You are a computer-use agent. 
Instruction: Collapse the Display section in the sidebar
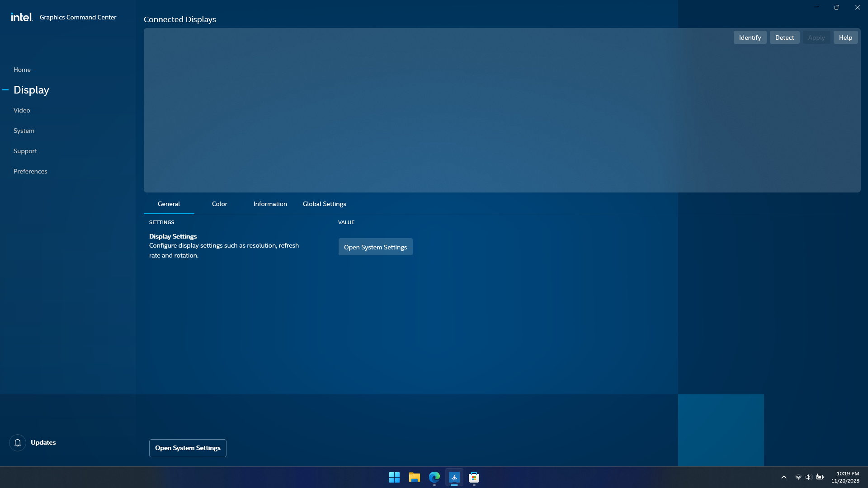pos(6,90)
